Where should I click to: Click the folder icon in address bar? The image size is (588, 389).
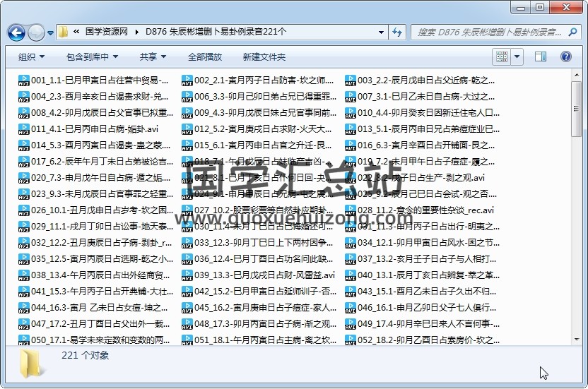click(x=63, y=32)
